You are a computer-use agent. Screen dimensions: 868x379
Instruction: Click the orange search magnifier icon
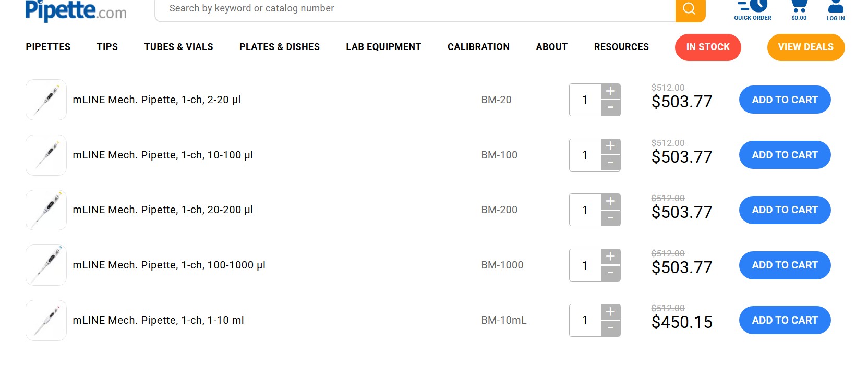pos(690,9)
